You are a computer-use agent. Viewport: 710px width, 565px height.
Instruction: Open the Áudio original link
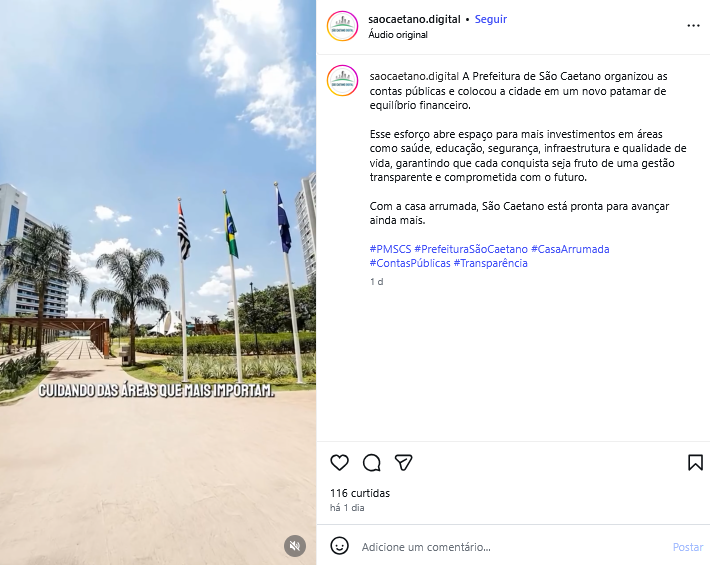[398, 35]
